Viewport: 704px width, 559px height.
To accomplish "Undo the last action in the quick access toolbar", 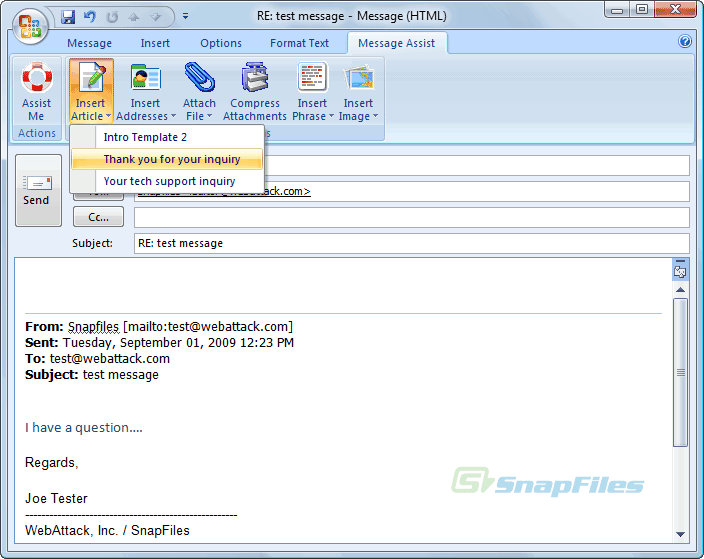I will point(89,17).
